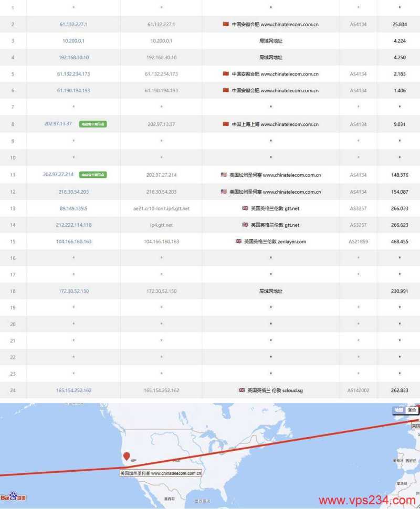420x509 pixels.
Task: Click the IP link 202.97.13.37
Action: point(59,124)
